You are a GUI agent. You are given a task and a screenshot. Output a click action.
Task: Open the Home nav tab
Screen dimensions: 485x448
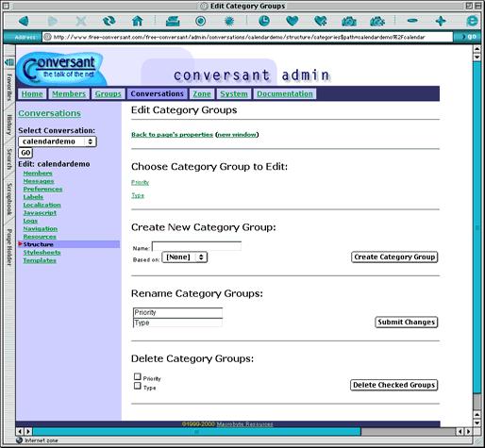coord(32,93)
